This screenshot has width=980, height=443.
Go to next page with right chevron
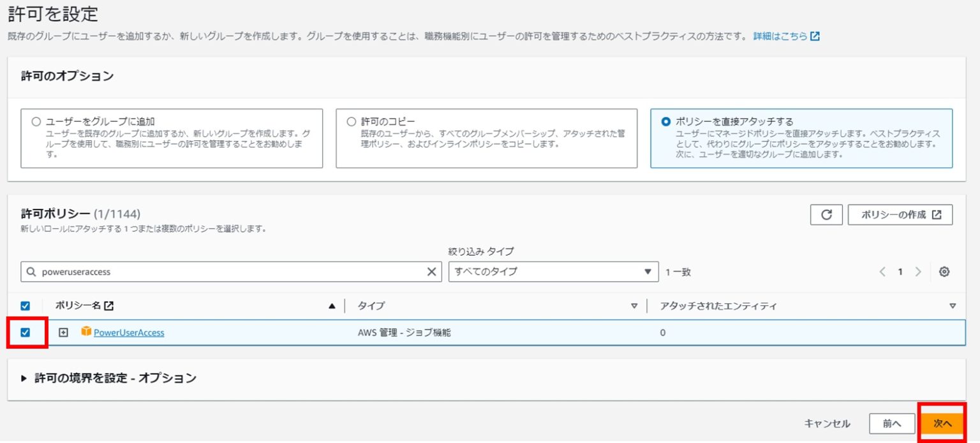coord(919,271)
